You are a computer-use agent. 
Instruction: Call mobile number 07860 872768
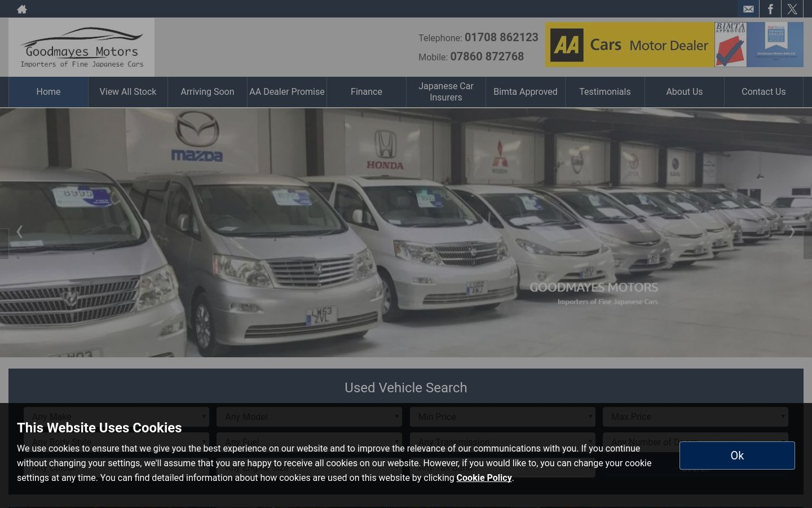click(x=487, y=56)
